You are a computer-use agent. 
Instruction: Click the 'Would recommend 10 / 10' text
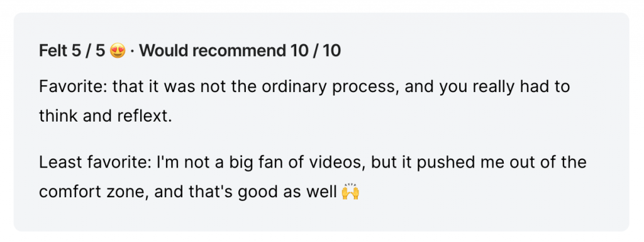pos(240,51)
